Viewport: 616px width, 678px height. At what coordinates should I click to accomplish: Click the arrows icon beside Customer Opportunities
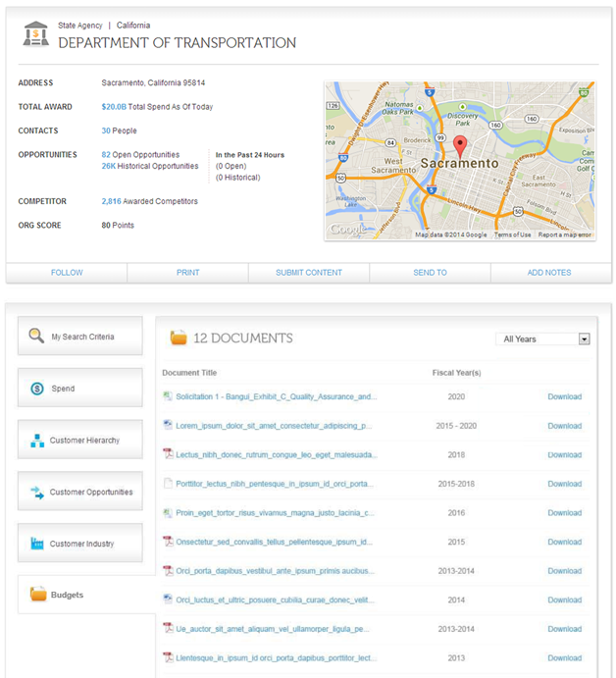(37, 493)
